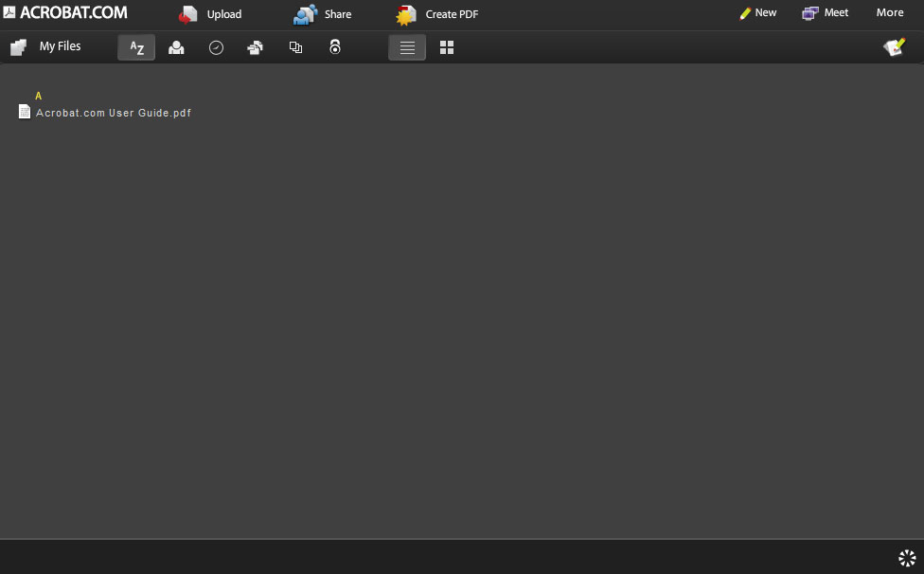Click the Share people icon
This screenshot has height=574, width=924.
point(305,14)
